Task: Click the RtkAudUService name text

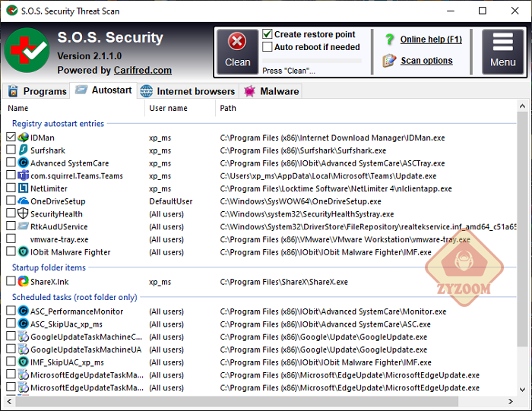Action: pyautogui.click(x=59, y=226)
